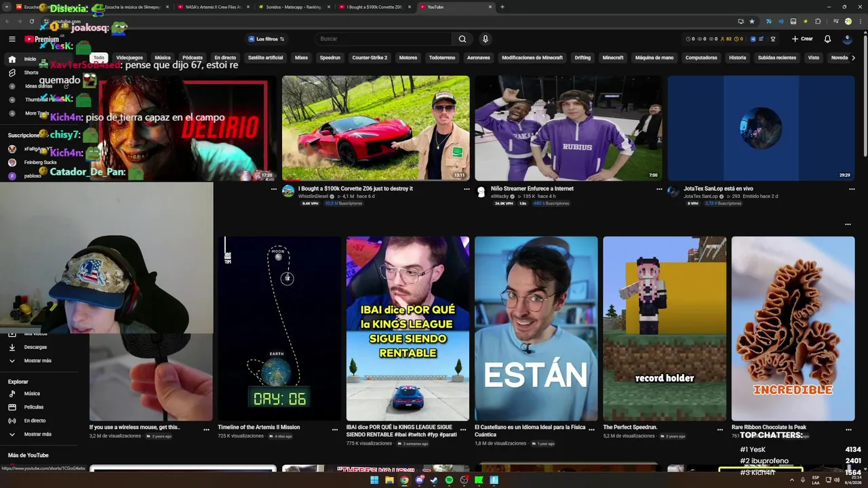Select the Videojuegos filter chip

[x=130, y=58]
